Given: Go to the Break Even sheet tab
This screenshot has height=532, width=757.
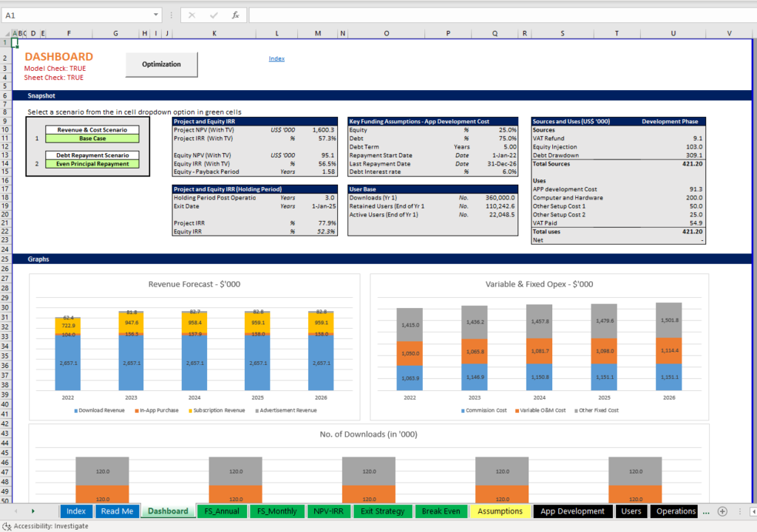Looking at the screenshot, I should [x=441, y=511].
